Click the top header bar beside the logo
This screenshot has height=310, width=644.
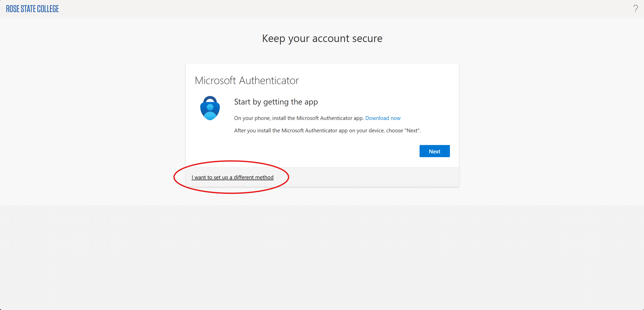(304, 9)
